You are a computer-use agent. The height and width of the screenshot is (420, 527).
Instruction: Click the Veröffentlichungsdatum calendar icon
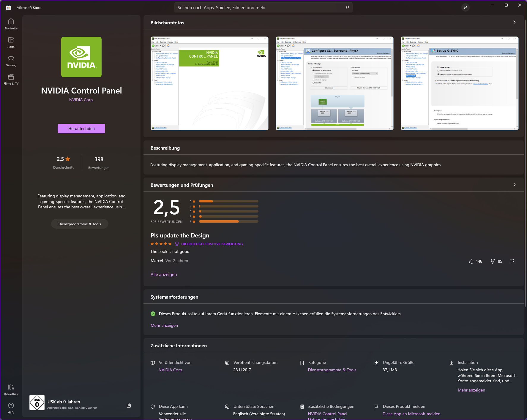227,363
